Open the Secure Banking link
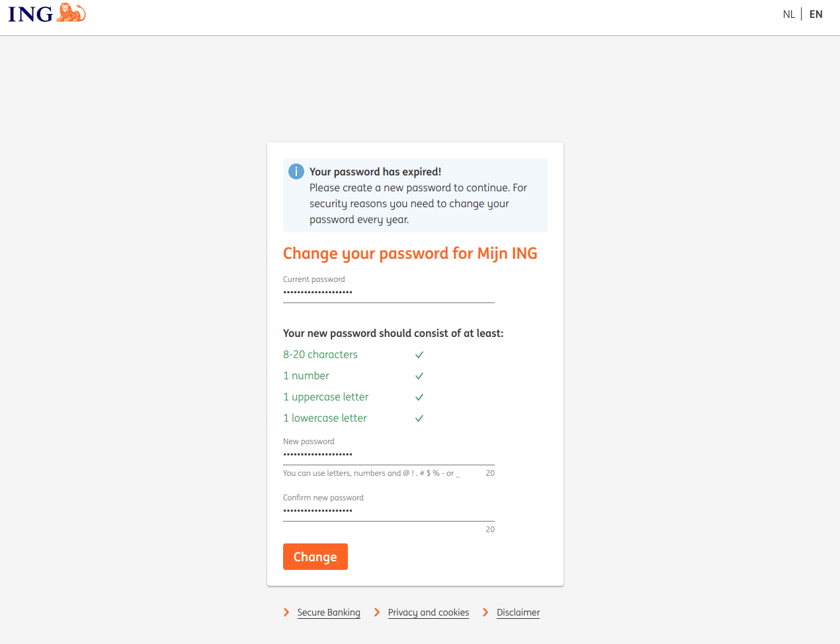 pos(329,612)
